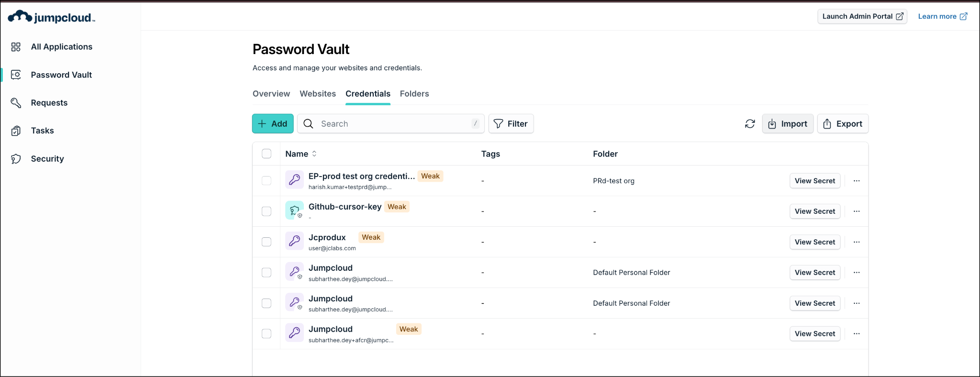Open more options for EP-prod test org row
980x377 pixels.
click(857, 181)
